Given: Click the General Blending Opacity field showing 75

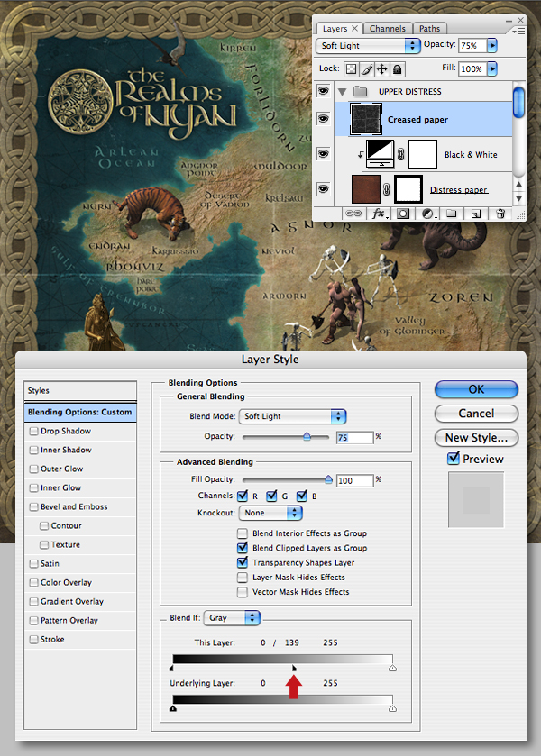Looking at the screenshot, I should [x=354, y=437].
